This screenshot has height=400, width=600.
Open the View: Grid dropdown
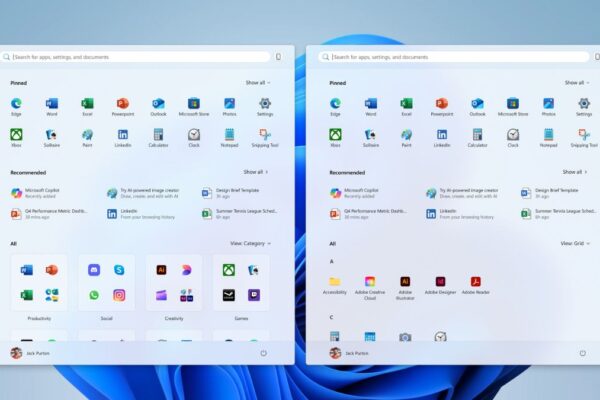[573, 243]
